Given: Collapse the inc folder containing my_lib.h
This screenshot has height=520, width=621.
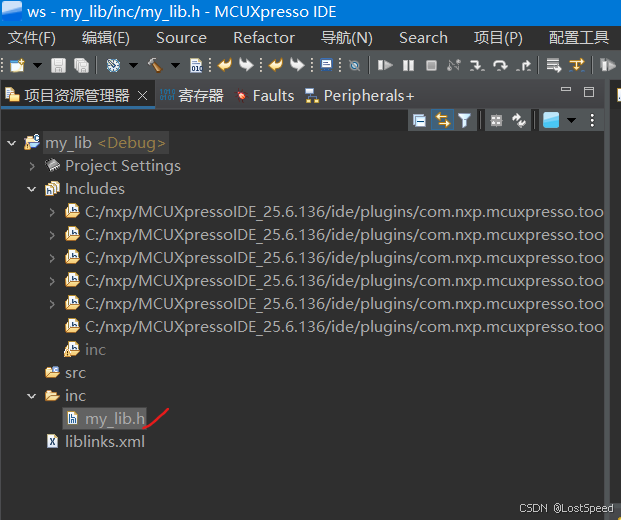Looking at the screenshot, I should click(32, 396).
